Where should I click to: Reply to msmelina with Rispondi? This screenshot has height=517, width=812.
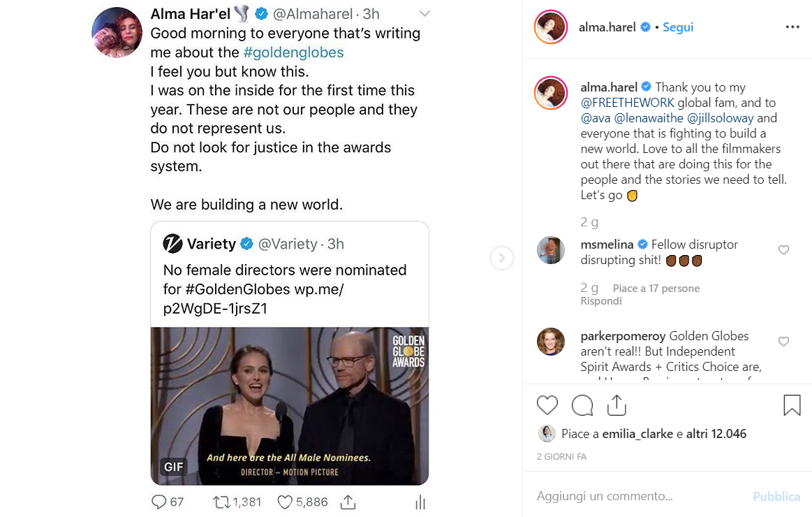[x=600, y=301]
